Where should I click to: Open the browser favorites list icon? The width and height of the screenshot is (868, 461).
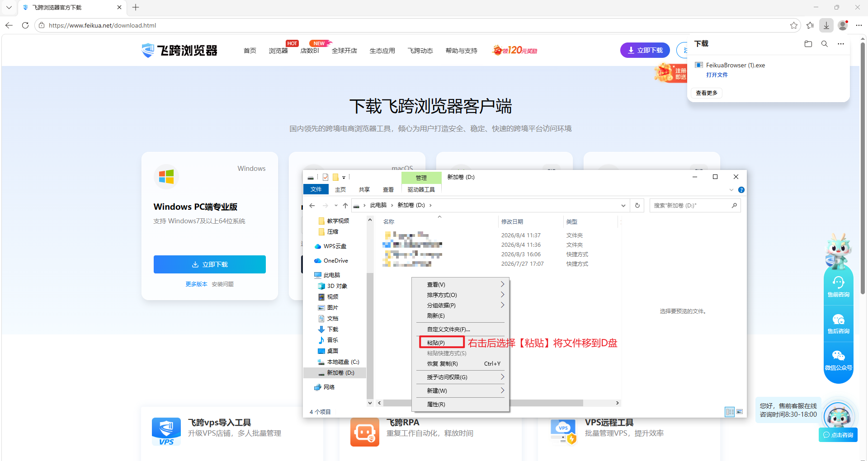coord(810,25)
